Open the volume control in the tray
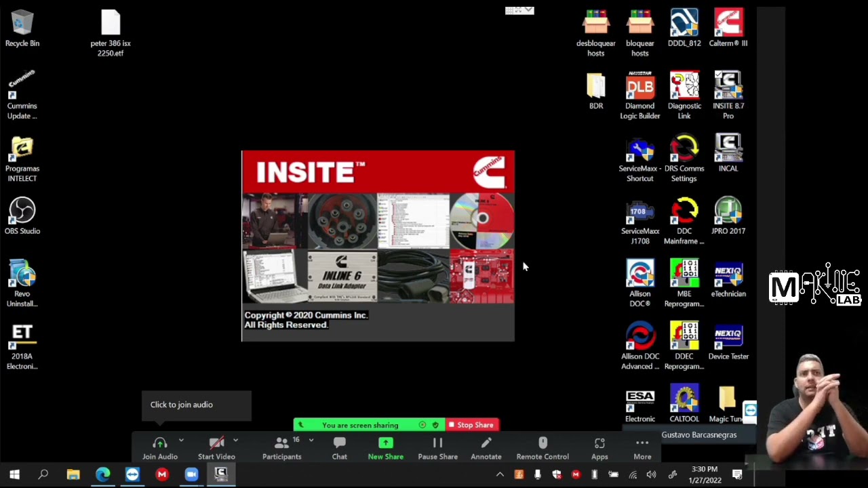Viewport: 868px width, 488px height. click(x=651, y=474)
